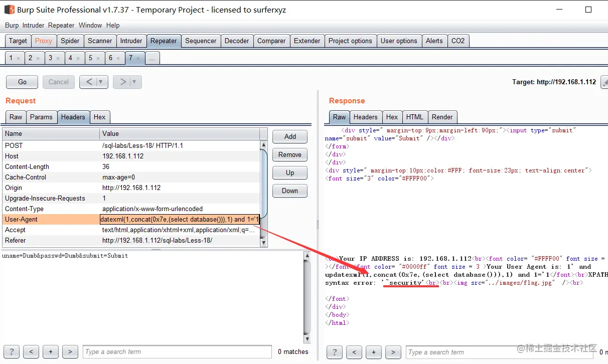Switch response view to Render tab
The height and width of the screenshot is (364, 608).
[442, 117]
